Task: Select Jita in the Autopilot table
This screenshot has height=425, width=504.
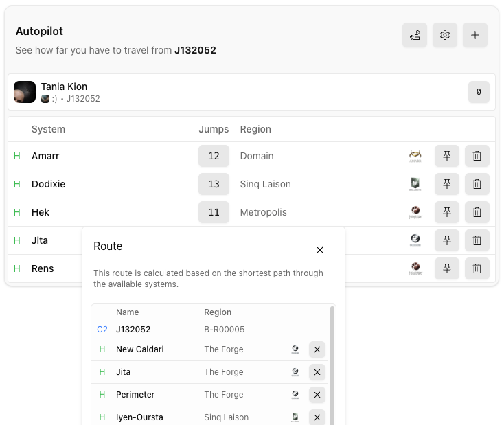Action: 40,240
